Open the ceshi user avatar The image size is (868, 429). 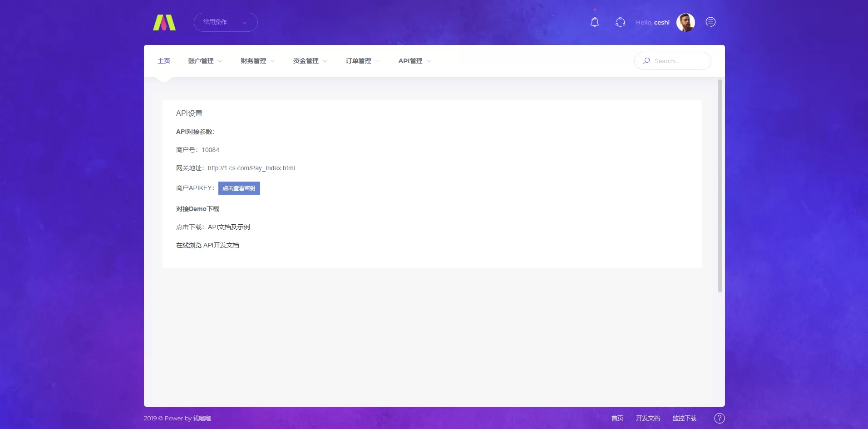pyautogui.click(x=685, y=22)
